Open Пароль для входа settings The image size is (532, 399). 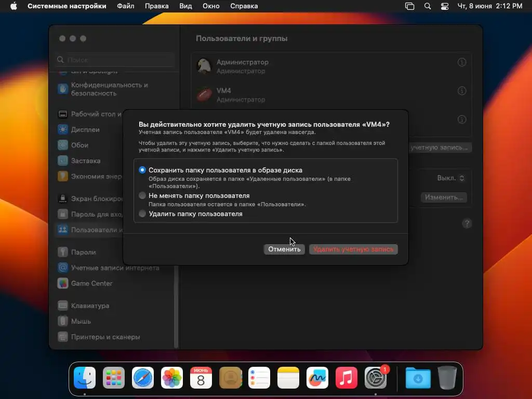click(x=89, y=215)
